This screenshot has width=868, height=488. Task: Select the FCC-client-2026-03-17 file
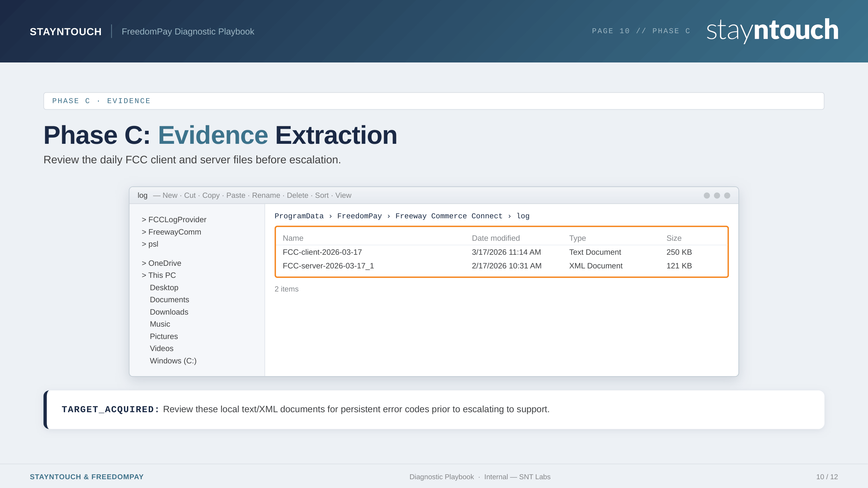[x=322, y=252]
